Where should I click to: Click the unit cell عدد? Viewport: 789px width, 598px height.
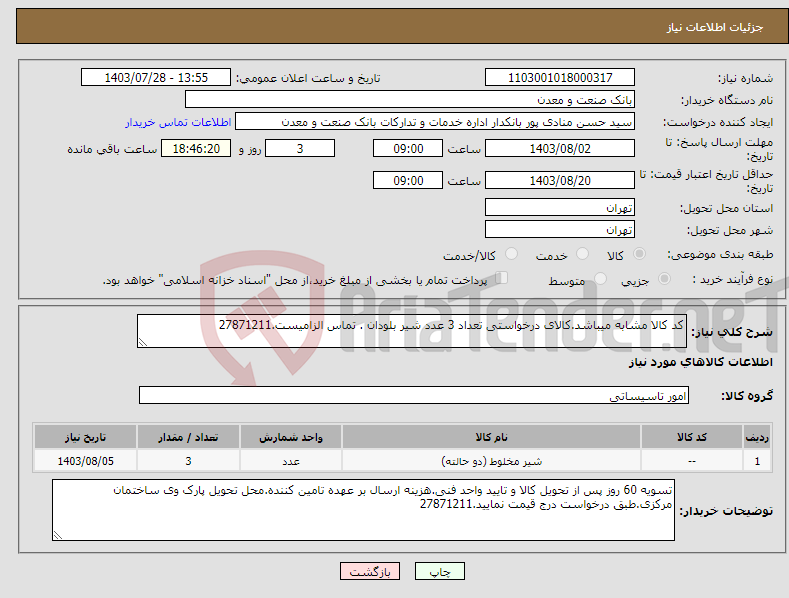pyautogui.click(x=291, y=461)
